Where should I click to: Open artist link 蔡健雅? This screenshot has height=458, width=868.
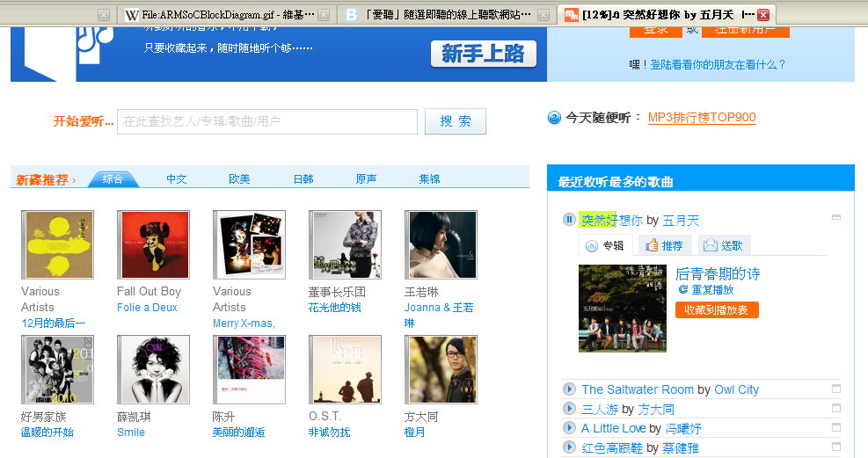(681, 448)
